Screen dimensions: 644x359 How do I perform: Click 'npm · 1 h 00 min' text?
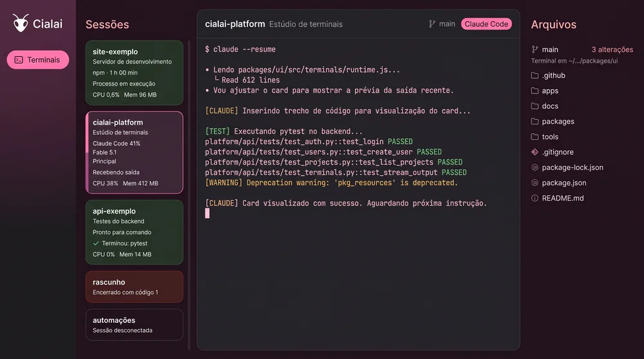tap(115, 73)
